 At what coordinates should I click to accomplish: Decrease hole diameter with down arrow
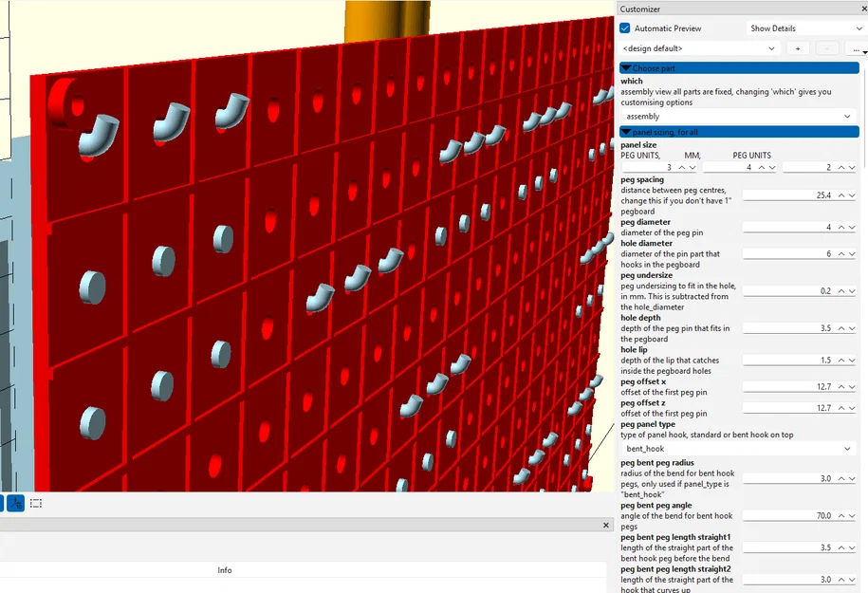point(852,253)
